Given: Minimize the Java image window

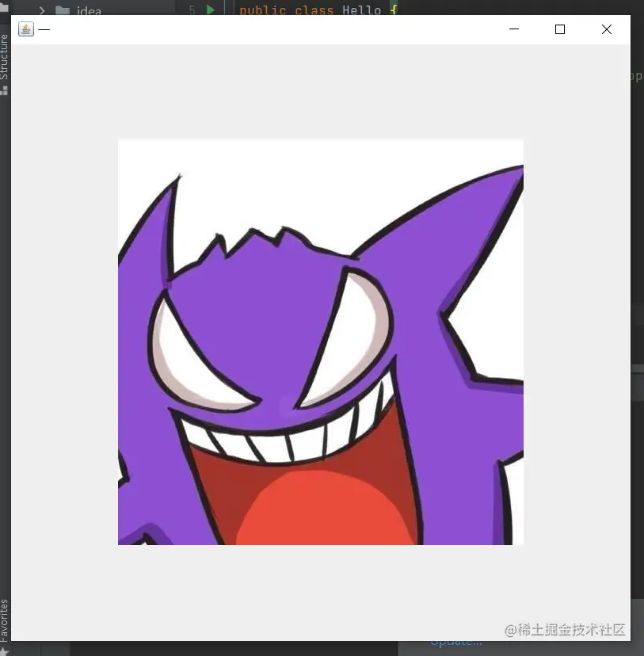Looking at the screenshot, I should click(x=514, y=29).
